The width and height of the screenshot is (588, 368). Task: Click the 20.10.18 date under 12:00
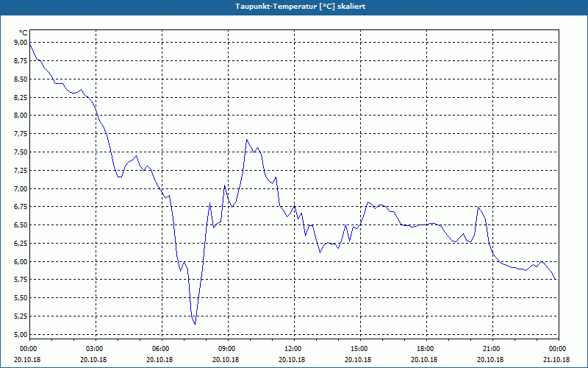click(x=292, y=359)
